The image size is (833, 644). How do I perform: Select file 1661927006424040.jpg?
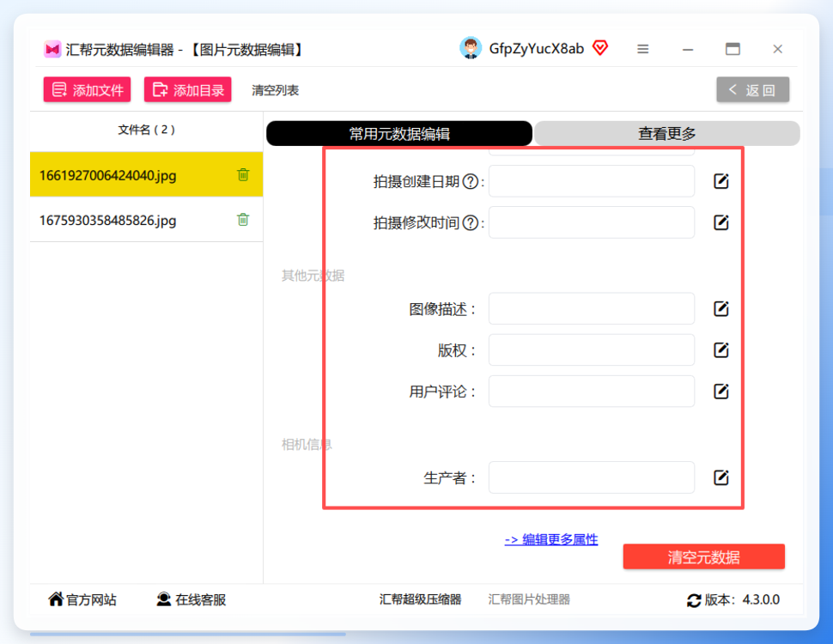coord(146,175)
